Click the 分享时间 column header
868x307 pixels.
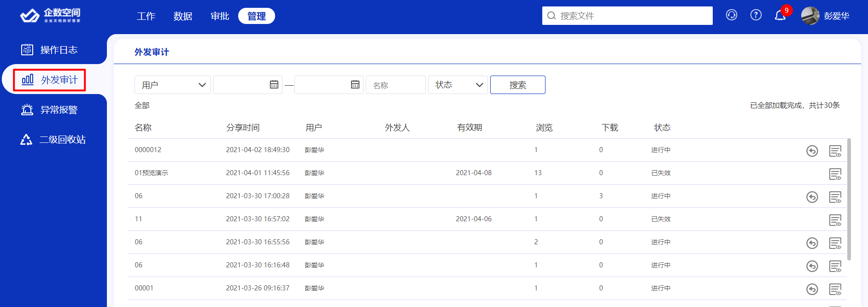click(x=243, y=128)
